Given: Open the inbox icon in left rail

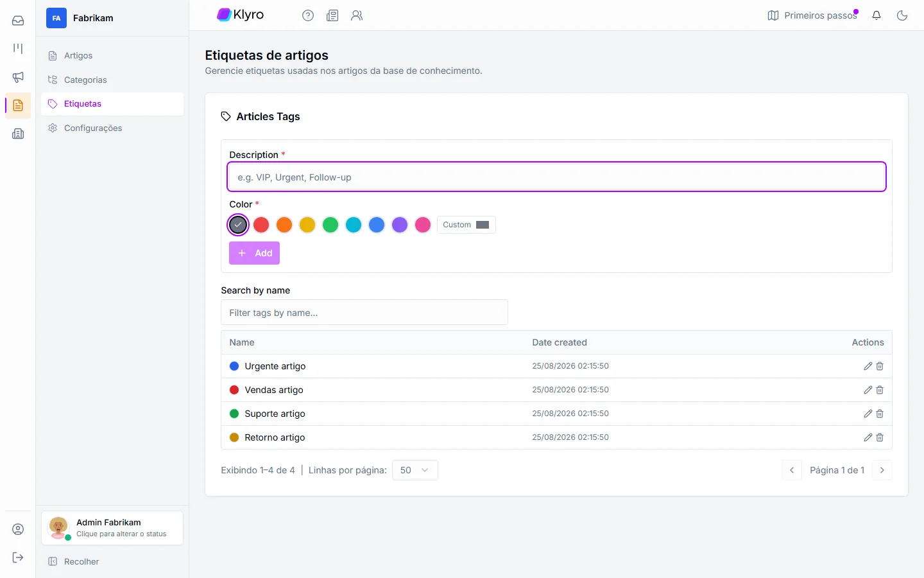Looking at the screenshot, I should pos(18,21).
